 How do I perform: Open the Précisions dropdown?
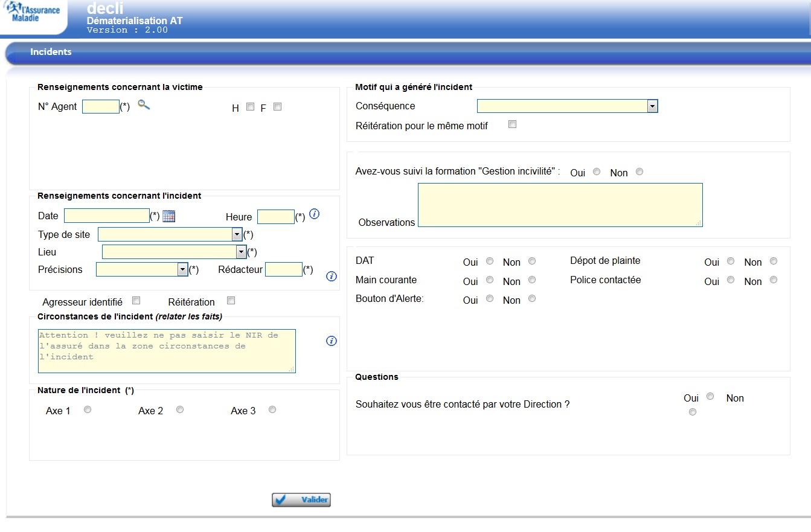point(182,269)
